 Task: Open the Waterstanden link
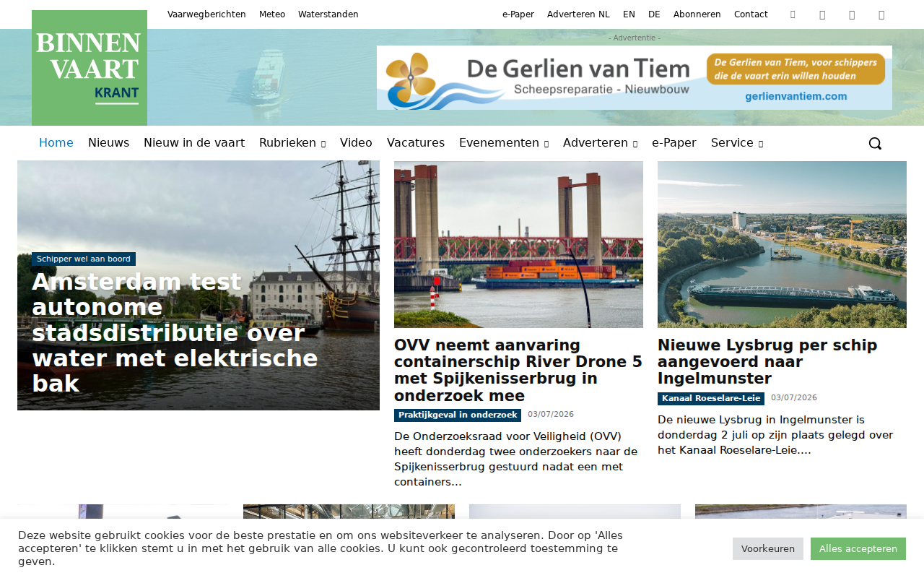328,14
